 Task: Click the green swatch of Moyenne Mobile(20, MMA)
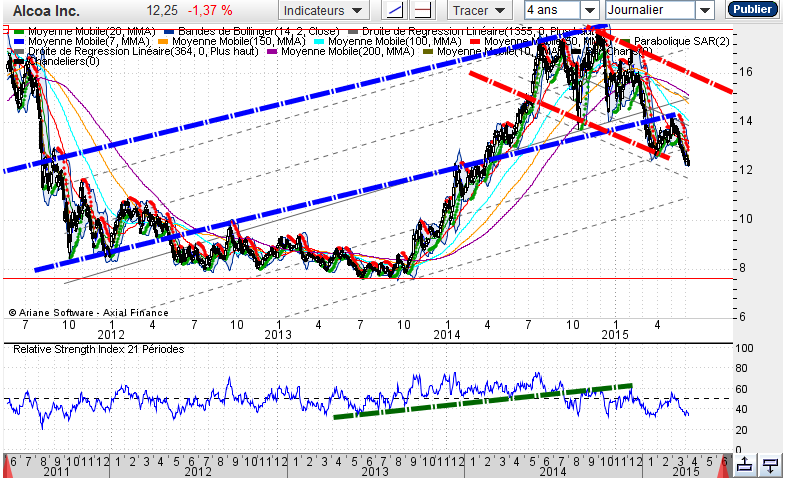click(20, 32)
